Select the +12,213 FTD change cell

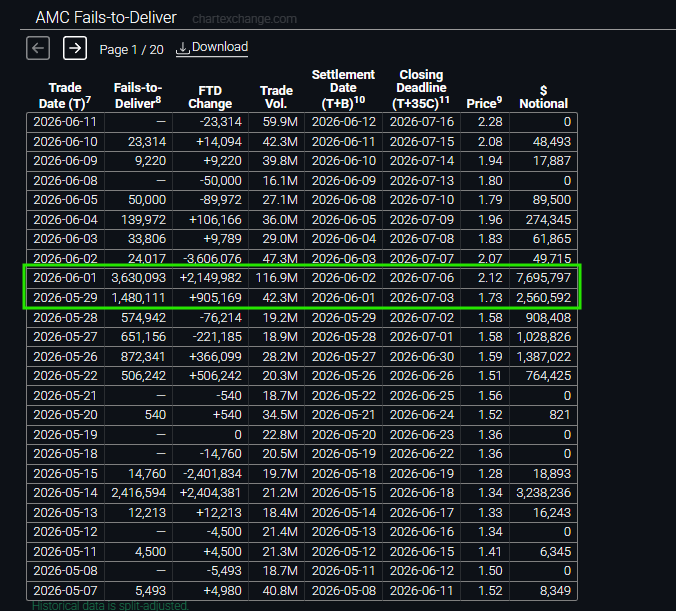210,513
